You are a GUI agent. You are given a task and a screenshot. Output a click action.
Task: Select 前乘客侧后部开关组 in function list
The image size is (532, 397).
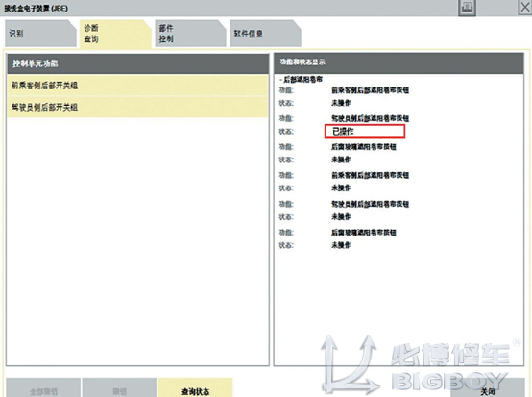[137, 86]
